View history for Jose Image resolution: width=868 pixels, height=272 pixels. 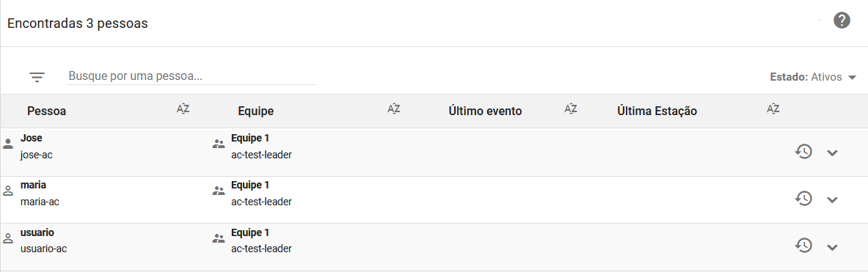803,152
